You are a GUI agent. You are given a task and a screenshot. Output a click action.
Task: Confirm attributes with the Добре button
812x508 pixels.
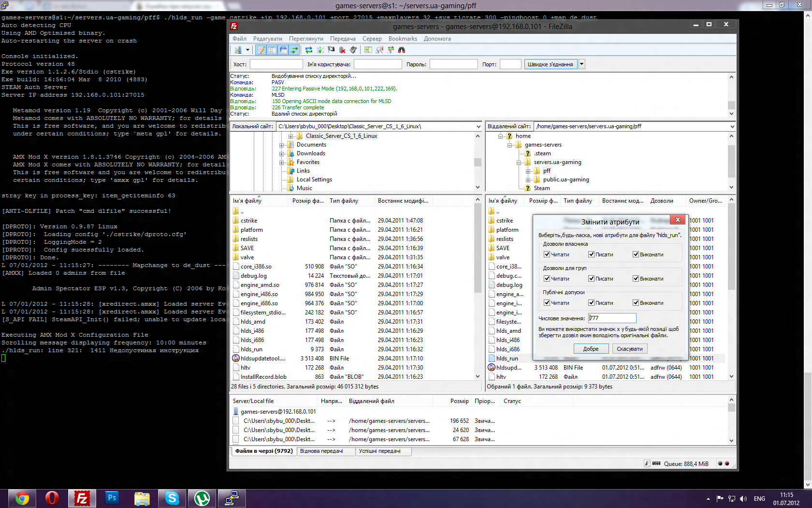pyautogui.click(x=591, y=349)
